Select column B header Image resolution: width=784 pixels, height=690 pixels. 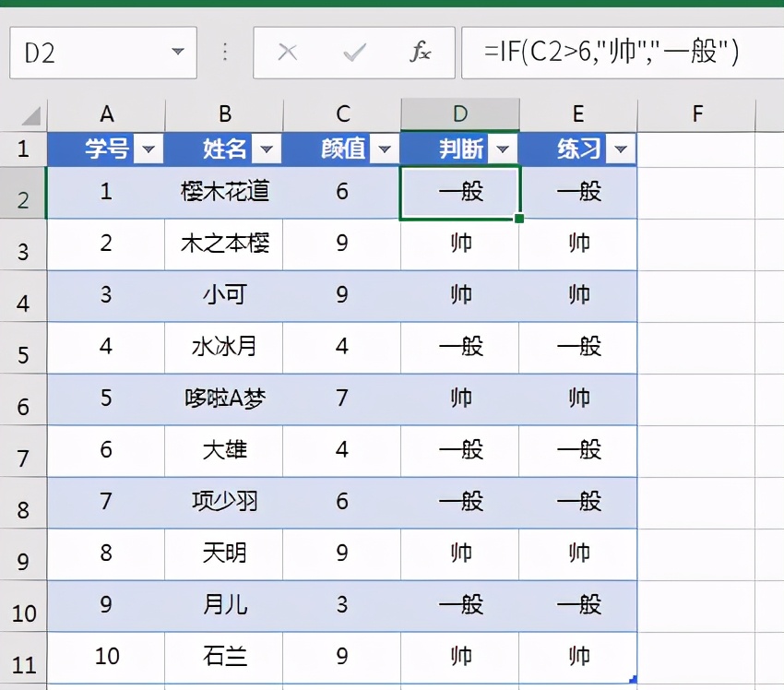(x=224, y=114)
